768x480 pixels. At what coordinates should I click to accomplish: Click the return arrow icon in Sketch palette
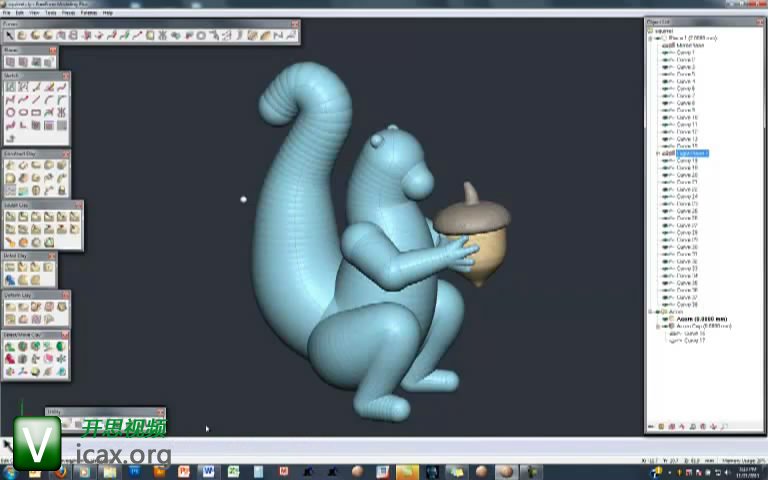coord(10,138)
